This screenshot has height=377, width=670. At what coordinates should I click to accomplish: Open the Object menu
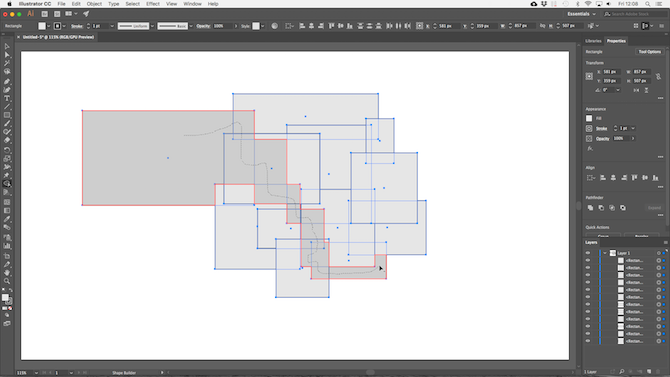pos(94,4)
